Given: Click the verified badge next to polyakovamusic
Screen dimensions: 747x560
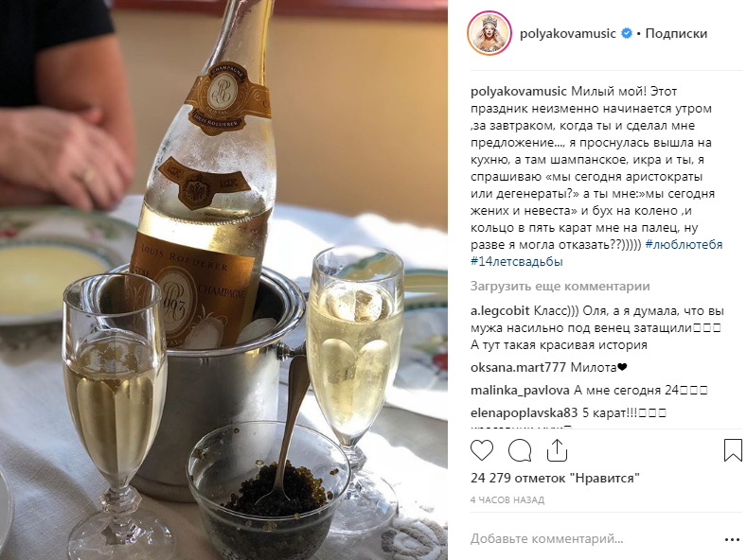Looking at the screenshot, I should coord(627,33).
